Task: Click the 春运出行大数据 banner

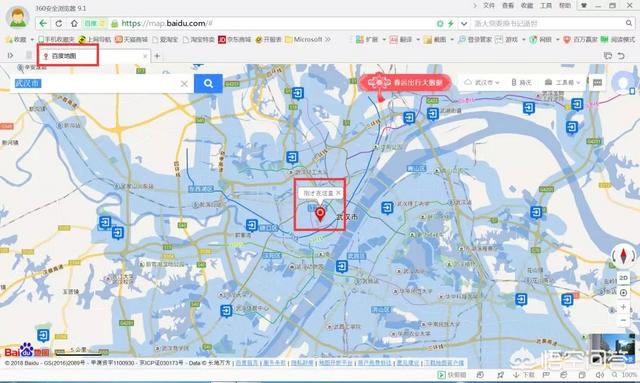Action: coord(406,83)
